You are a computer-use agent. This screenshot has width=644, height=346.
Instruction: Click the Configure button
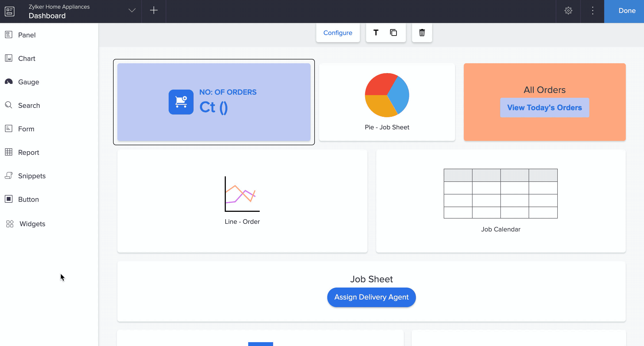pos(338,33)
